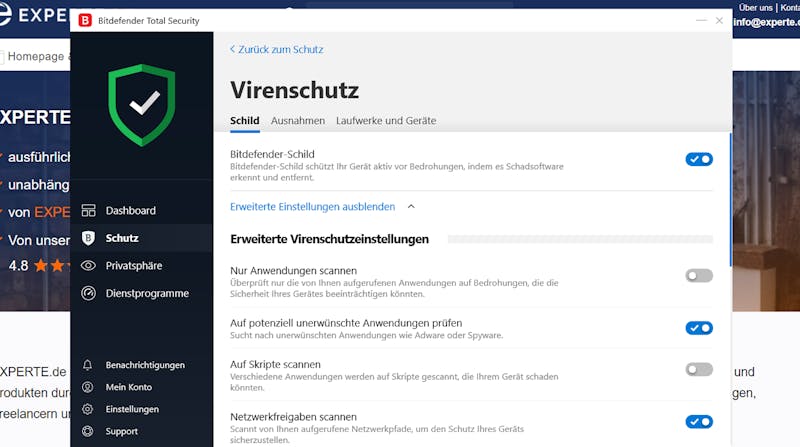Click the Virenschutz page heading
Viewport: 800px width, 447px height.
(x=294, y=90)
